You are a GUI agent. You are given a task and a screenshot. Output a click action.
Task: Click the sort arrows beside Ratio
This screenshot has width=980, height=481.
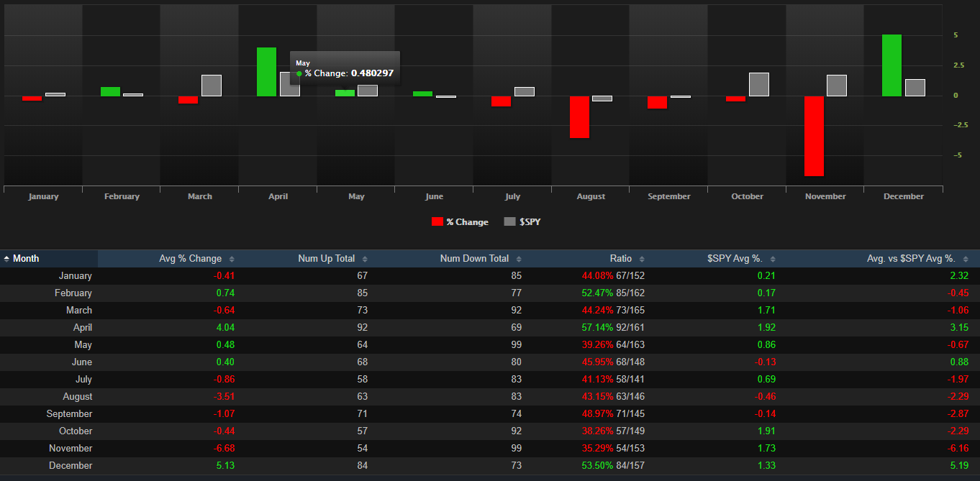[642, 259]
